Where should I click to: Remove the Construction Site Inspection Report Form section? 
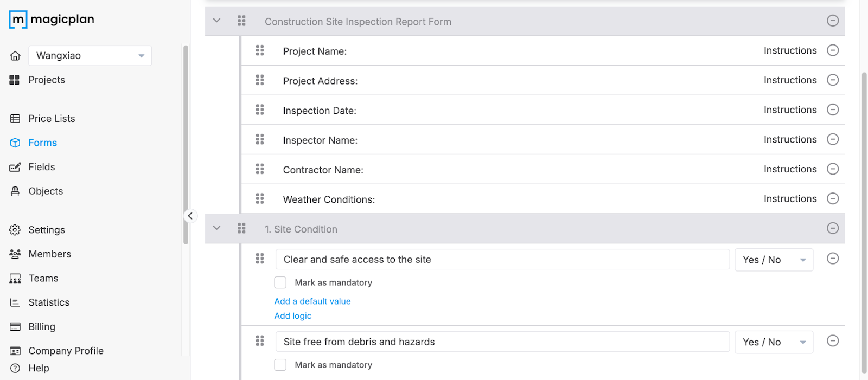(833, 21)
